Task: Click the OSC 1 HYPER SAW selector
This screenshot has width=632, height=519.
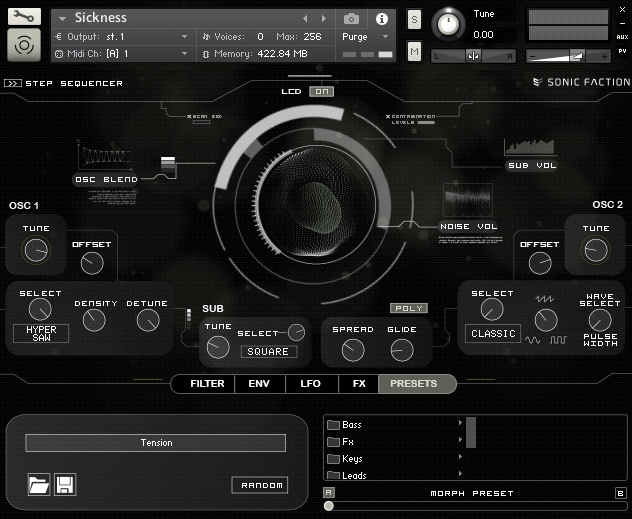Action: (41, 334)
